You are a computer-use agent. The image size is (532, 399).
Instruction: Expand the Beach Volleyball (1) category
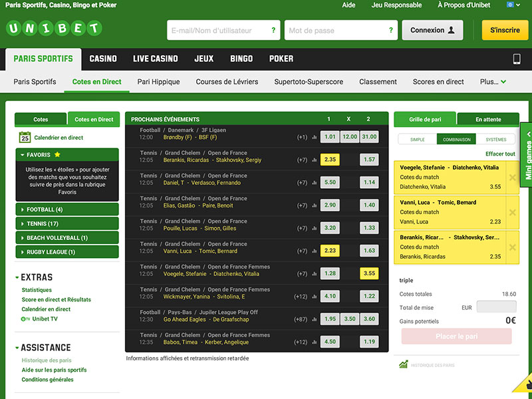pyautogui.click(x=67, y=238)
